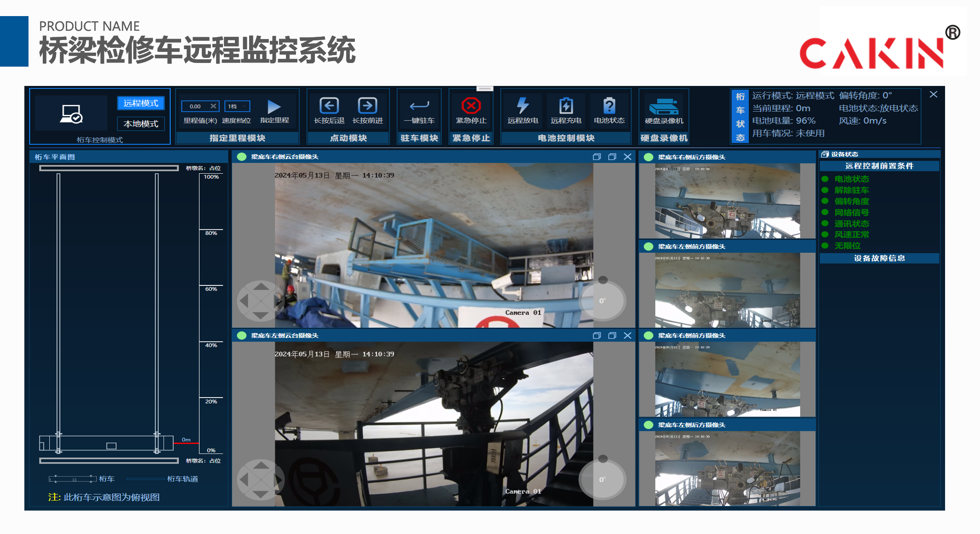Click the 紧急停止 emergency stop icon

471,106
